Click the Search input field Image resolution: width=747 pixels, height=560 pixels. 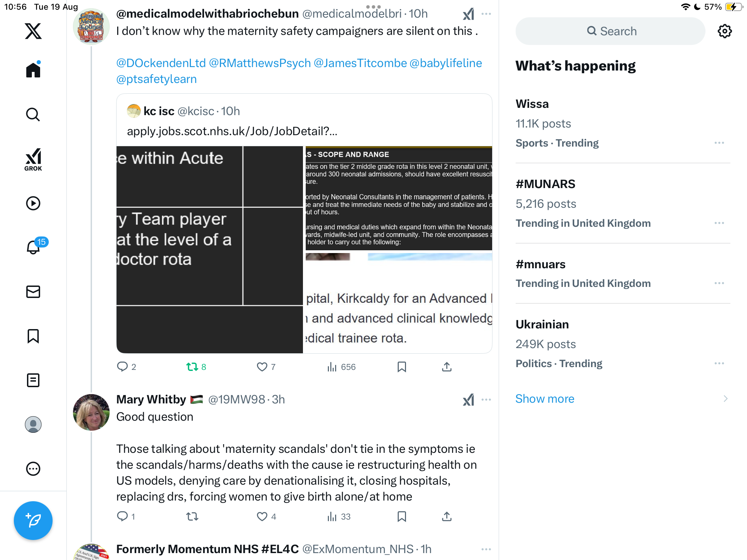point(610,31)
